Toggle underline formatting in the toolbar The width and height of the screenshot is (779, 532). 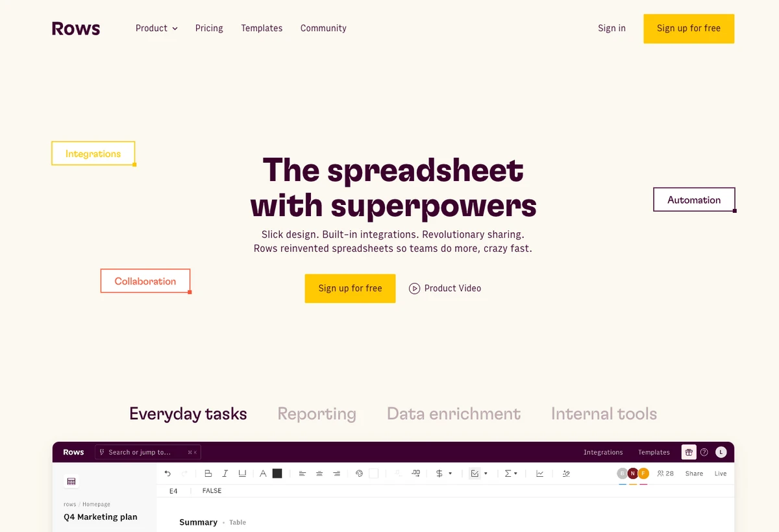[x=242, y=474]
